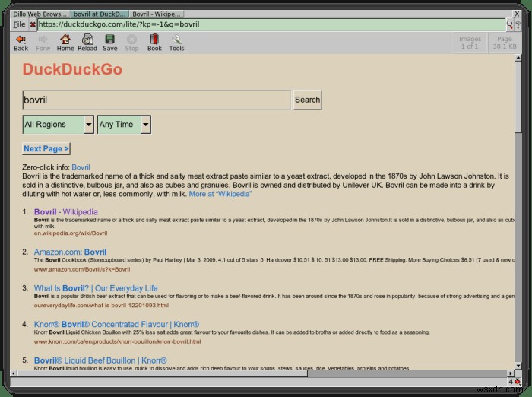Open the Home page icon

[x=65, y=43]
